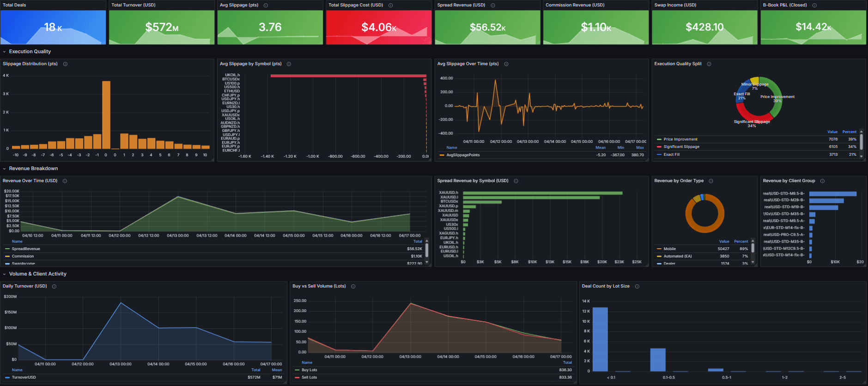Click the UKOIL.h bar in Avg Slippage chart
Viewport: 868px width, 386px height.
(x=348, y=76)
